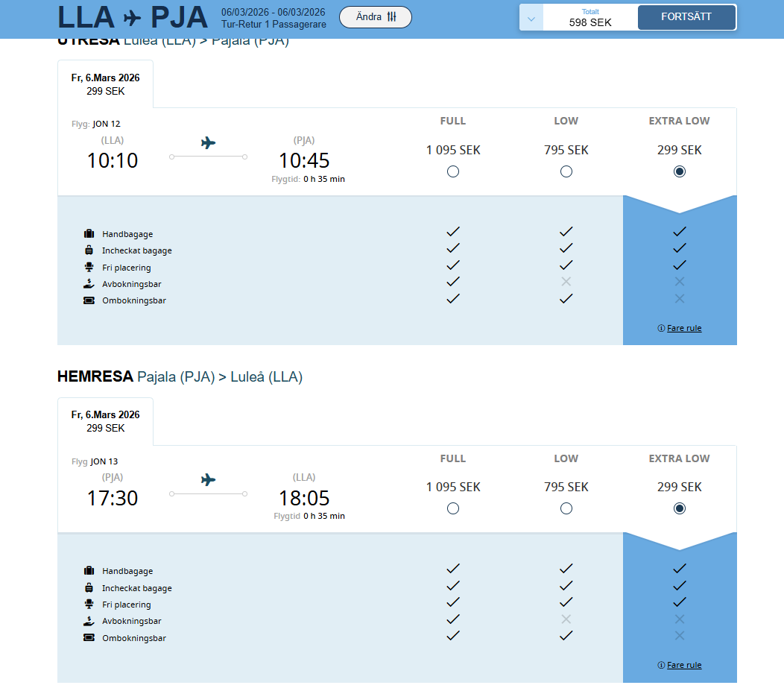Expand the total price dropdown chevron
The image size is (784, 691).
click(531, 18)
